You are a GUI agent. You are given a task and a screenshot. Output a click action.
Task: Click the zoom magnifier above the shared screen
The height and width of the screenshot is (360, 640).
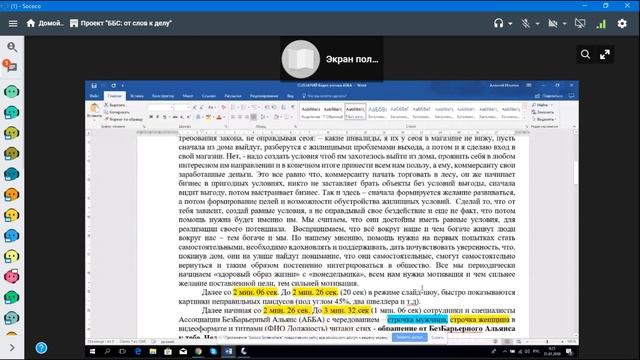(585, 54)
